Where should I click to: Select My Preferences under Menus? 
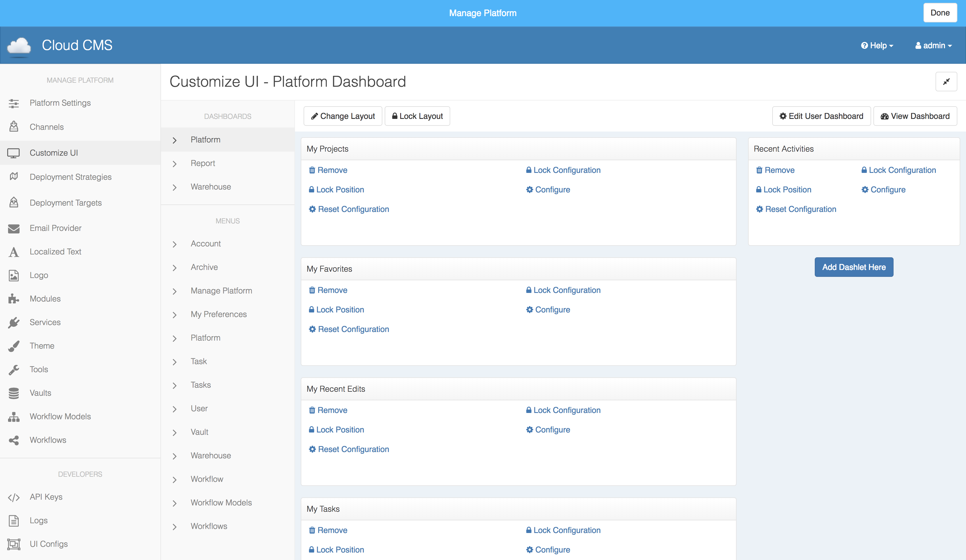click(x=218, y=314)
